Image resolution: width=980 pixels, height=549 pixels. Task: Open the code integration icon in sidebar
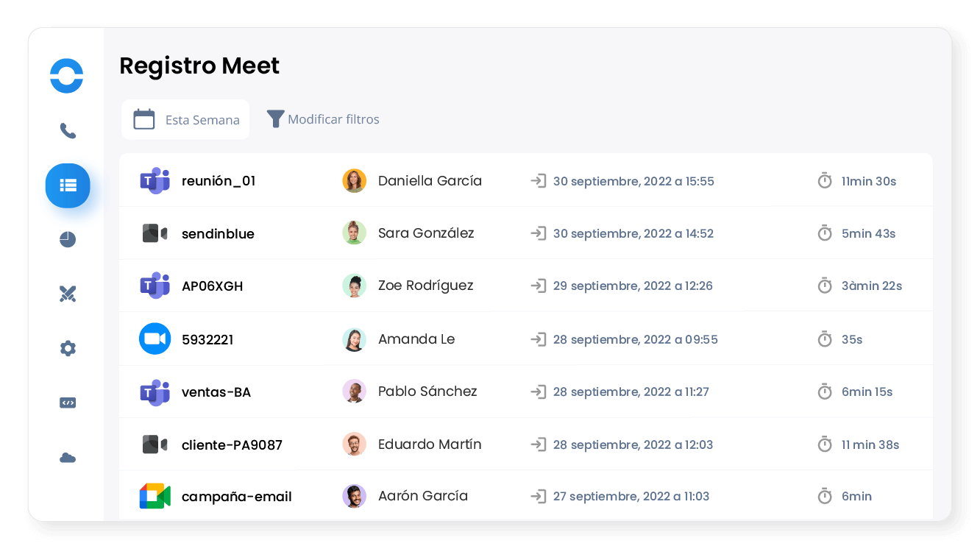(68, 403)
